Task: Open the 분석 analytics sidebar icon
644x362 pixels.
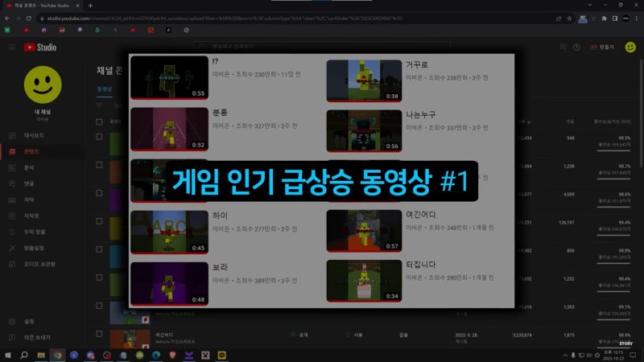Action: [11, 167]
